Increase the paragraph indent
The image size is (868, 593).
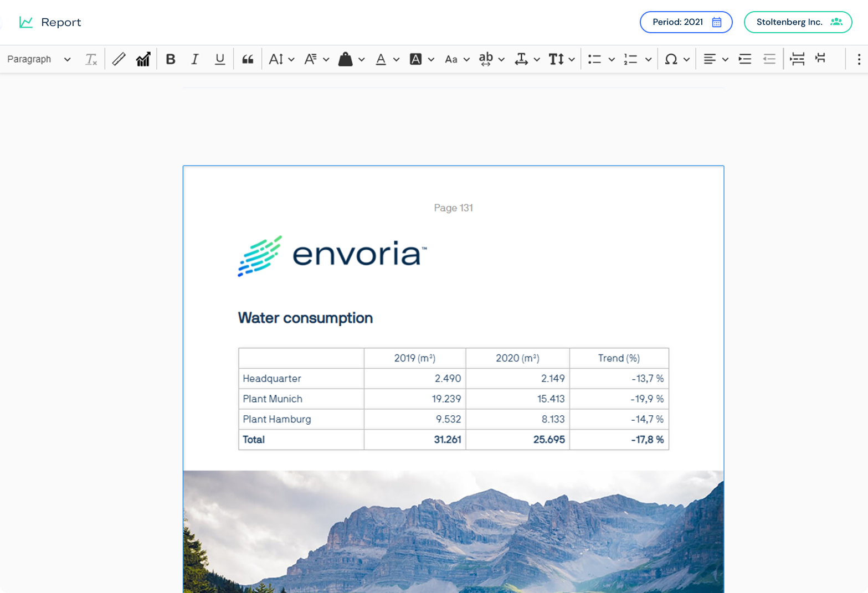click(x=744, y=59)
